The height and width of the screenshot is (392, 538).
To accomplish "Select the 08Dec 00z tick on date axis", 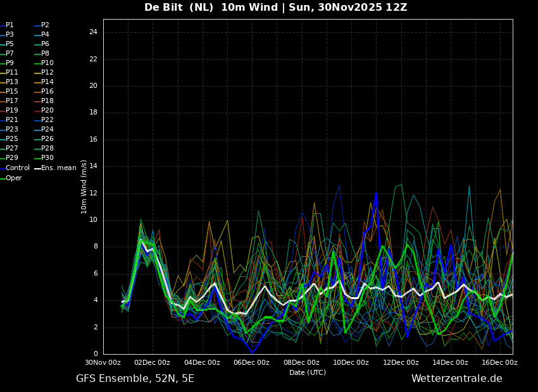I will [x=301, y=363].
